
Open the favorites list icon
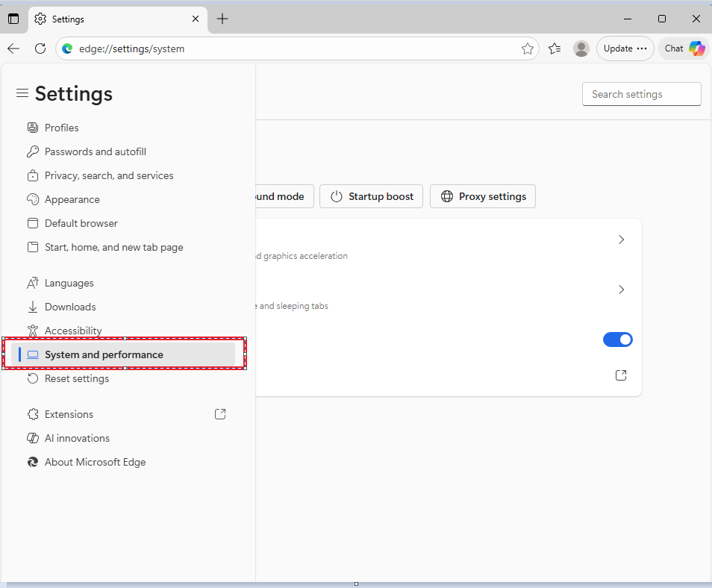point(555,49)
